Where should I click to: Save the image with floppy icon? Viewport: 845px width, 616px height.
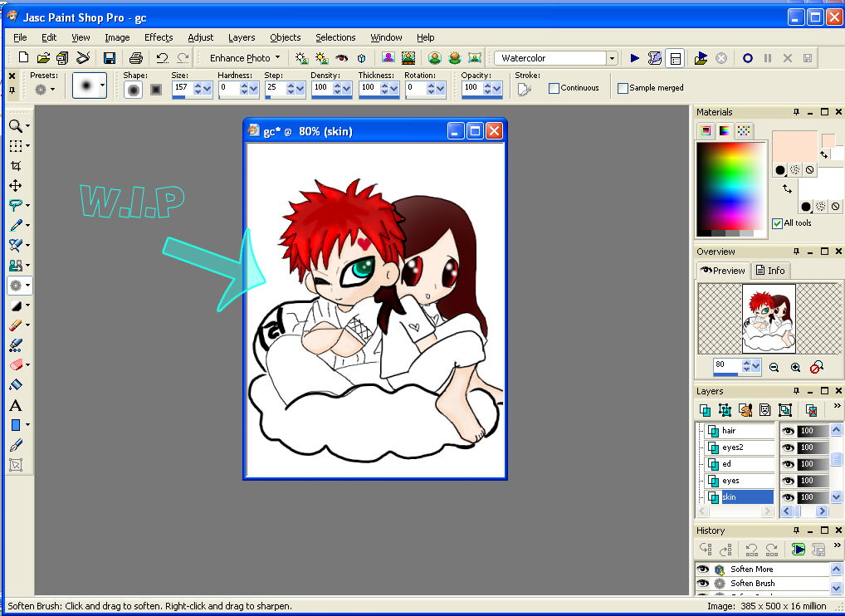point(110,57)
